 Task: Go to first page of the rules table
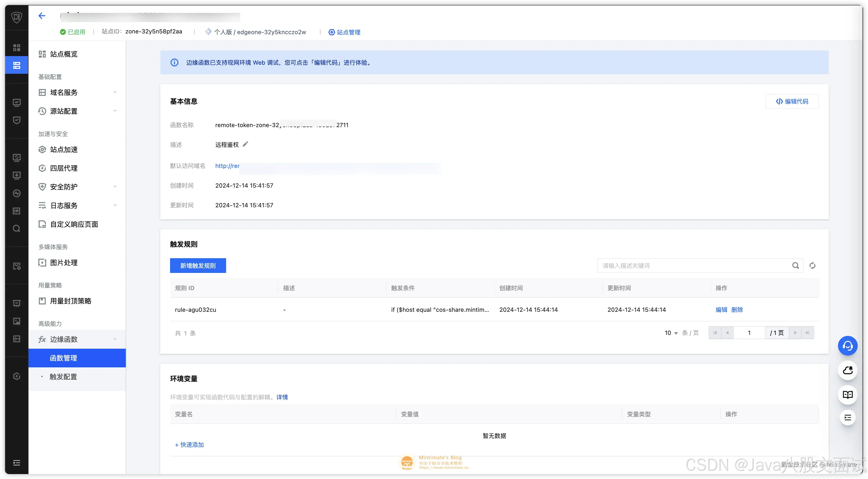pyautogui.click(x=715, y=333)
